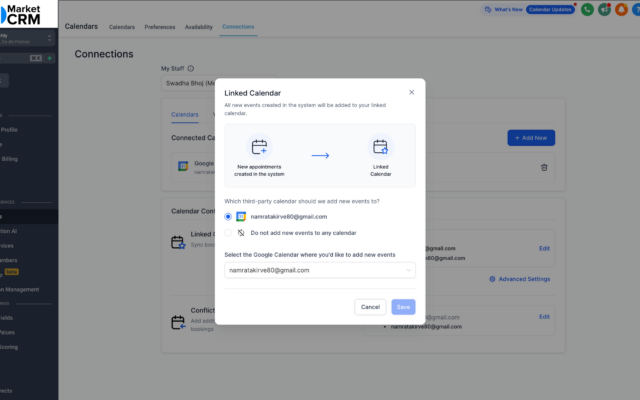Click the new appointments calendar icon
Screen dimensions: 640x400
(x=260, y=148)
